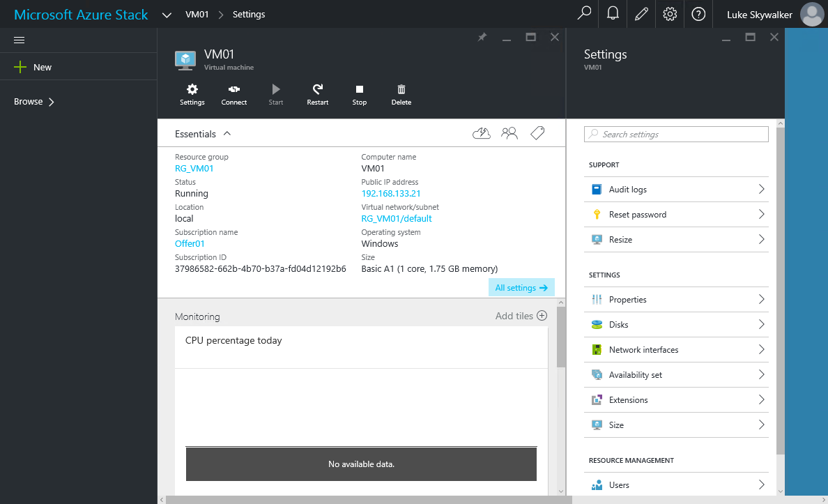Image resolution: width=828 pixels, height=504 pixels.
Task: Pin the VM01 blade to dashboard
Action: point(482,38)
